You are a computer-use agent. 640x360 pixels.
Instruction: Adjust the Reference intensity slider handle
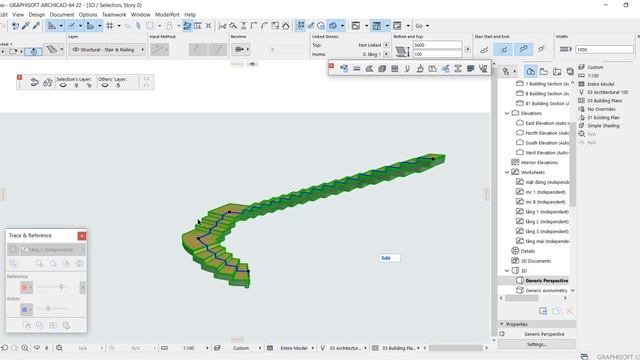pyautogui.click(x=61, y=287)
